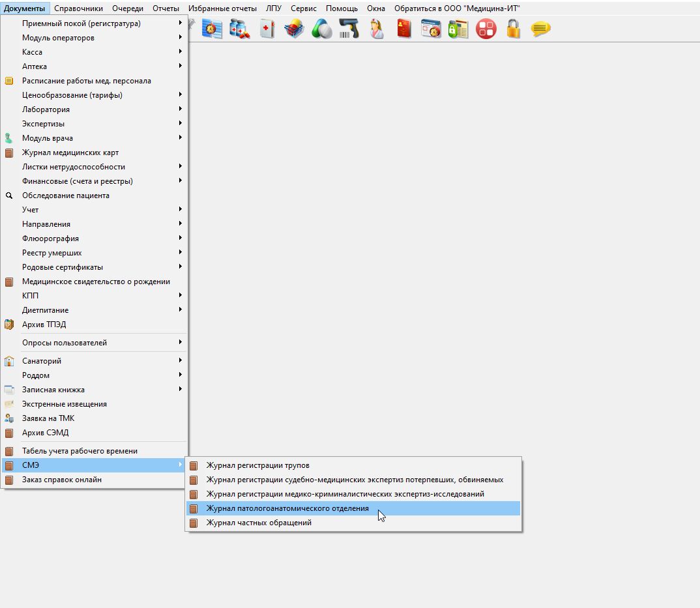Click the yellow padlock toolbar icon
This screenshot has width=700, height=608.
[514, 29]
